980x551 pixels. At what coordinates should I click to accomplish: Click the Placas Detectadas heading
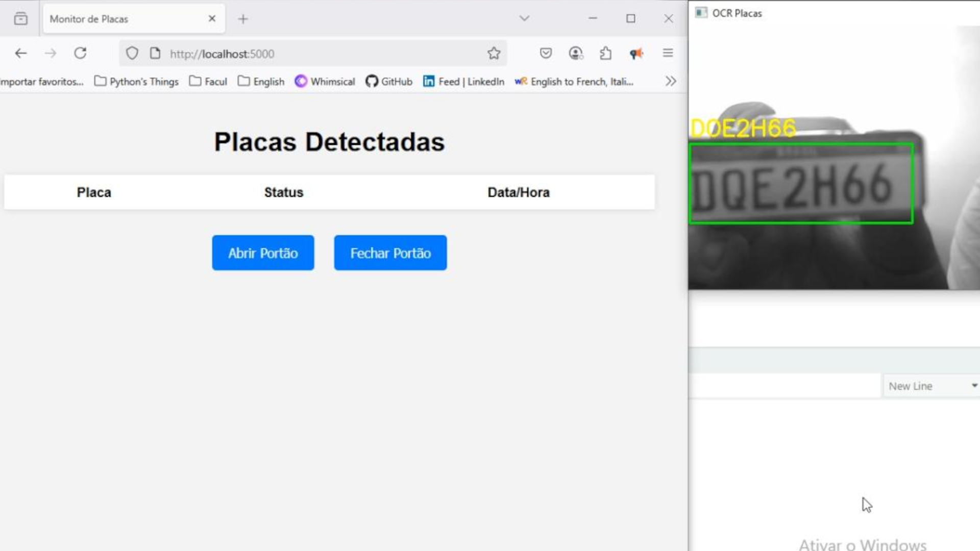tap(329, 142)
